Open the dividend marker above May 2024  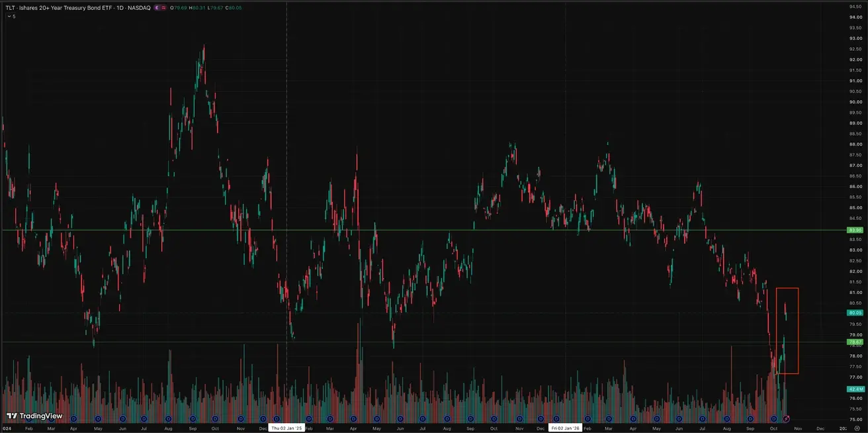pos(98,418)
